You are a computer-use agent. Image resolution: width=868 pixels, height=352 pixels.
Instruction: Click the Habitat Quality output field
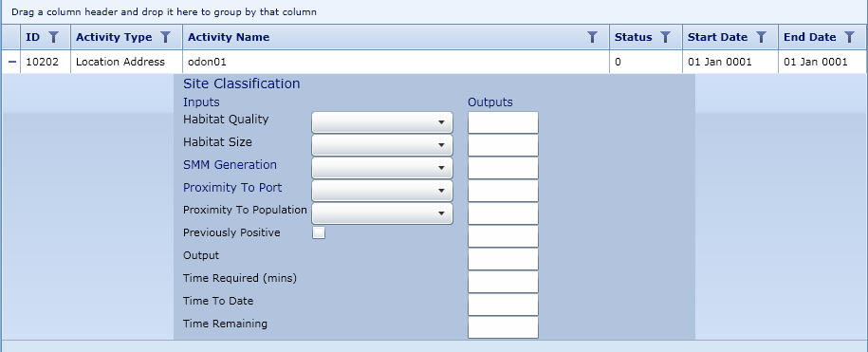point(503,122)
